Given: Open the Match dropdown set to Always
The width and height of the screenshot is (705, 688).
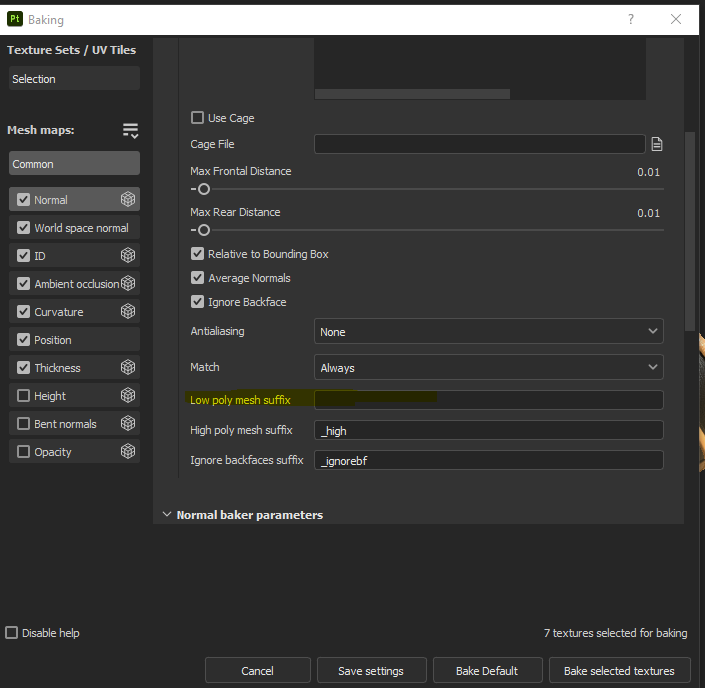Looking at the screenshot, I should 488,368.
